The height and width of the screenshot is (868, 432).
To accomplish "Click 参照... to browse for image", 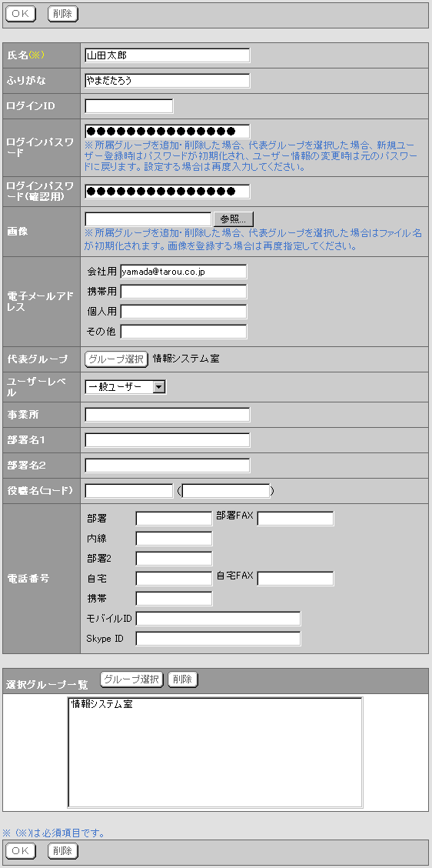I will point(234,219).
